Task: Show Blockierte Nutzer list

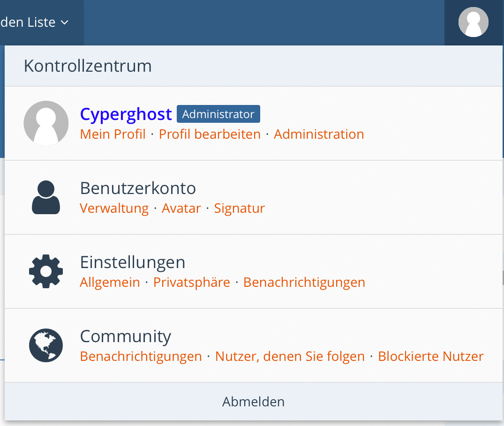Action: coord(430,357)
